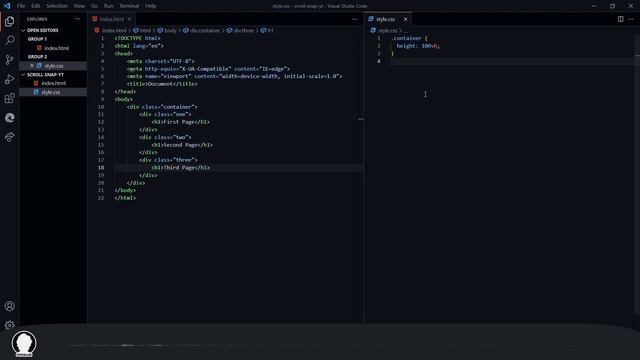Click the '<h1>First Page</h1>' code line
The width and height of the screenshot is (640, 360).
(180, 122)
